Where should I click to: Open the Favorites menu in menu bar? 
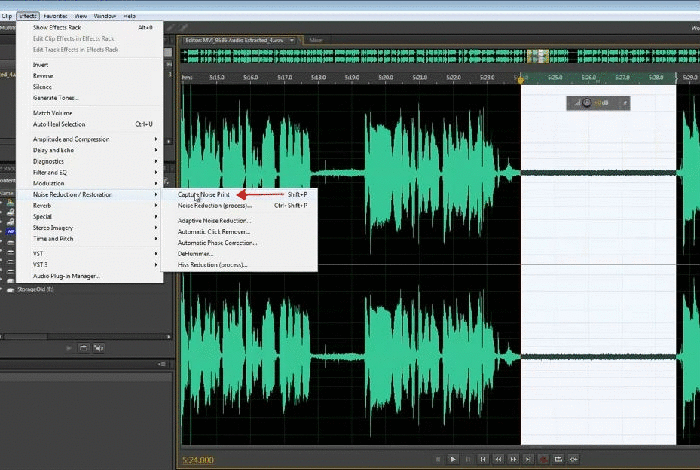click(56, 16)
